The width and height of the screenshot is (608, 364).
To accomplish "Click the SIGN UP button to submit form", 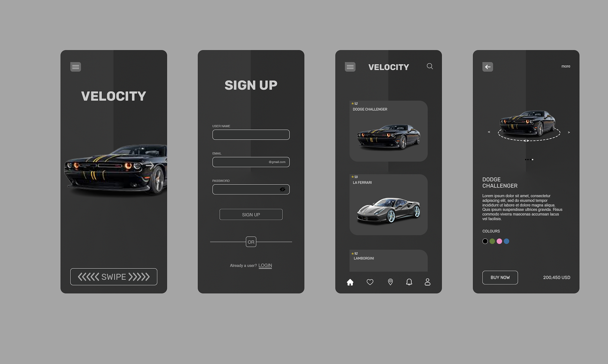I will pyautogui.click(x=251, y=214).
